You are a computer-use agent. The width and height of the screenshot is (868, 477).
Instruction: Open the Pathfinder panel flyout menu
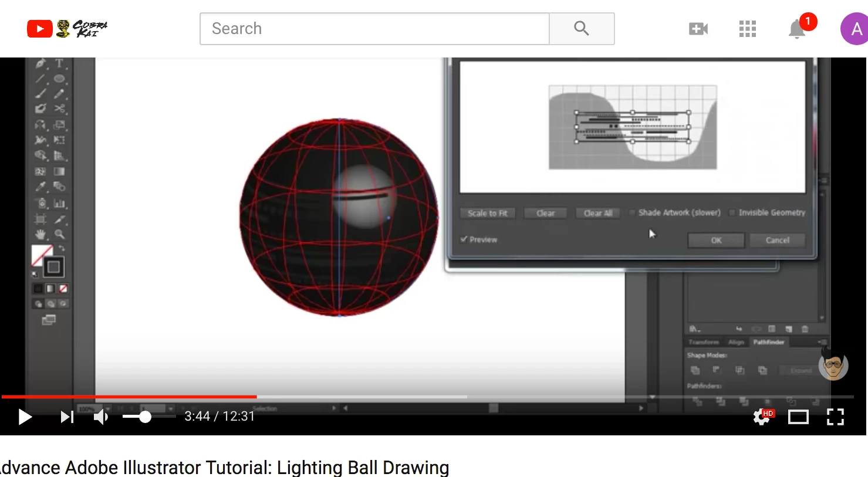(x=821, y=342)
